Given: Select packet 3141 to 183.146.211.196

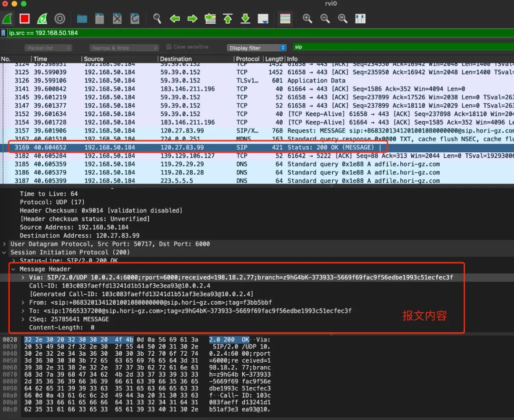Looking at the screenshot, I should pyautogui.click(x=257, y=89).
